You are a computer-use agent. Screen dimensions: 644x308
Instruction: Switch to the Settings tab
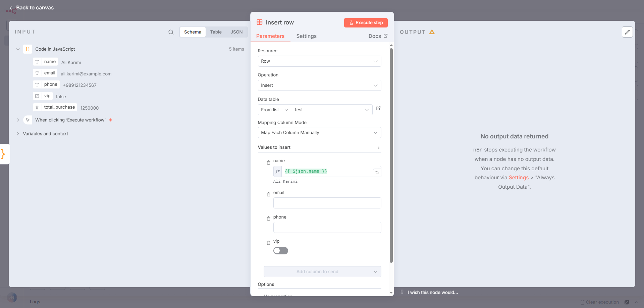pyautogui.click(x=306, y=36)
